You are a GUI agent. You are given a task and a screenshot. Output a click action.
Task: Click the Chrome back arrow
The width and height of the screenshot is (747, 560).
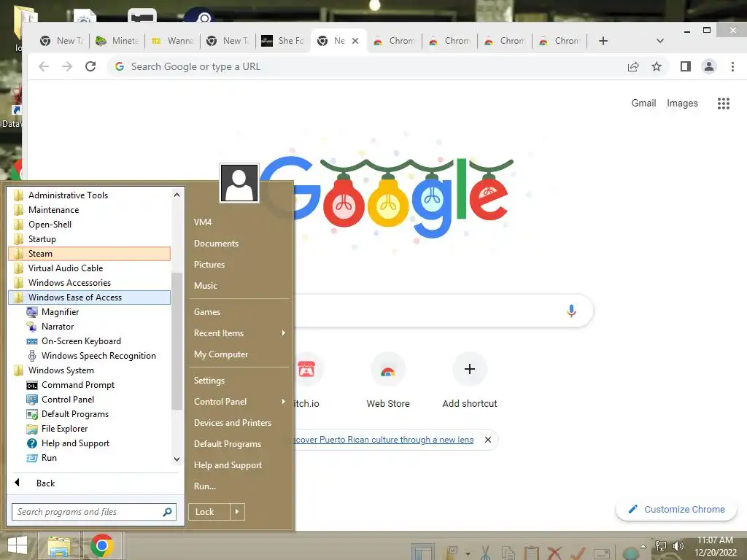coord(44,66)
